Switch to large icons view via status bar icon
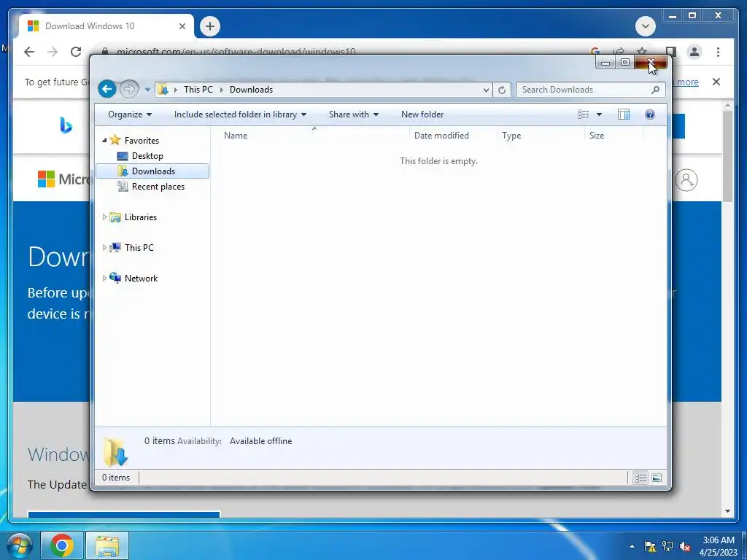The image size is (747, 560). coord(657,478)
